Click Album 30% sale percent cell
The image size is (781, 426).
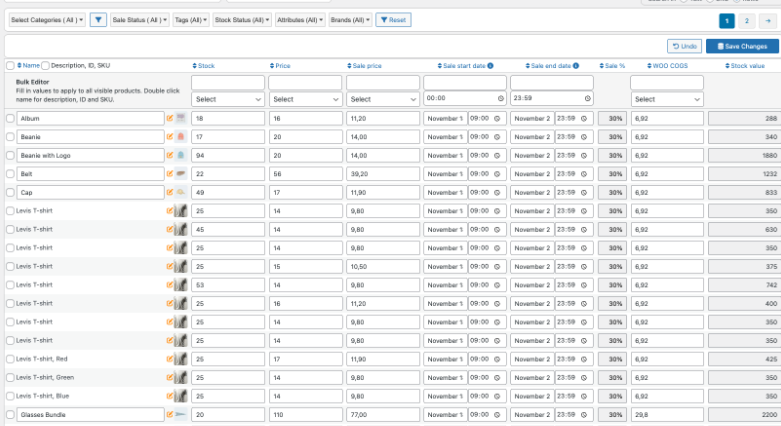[x=612, y=119]
